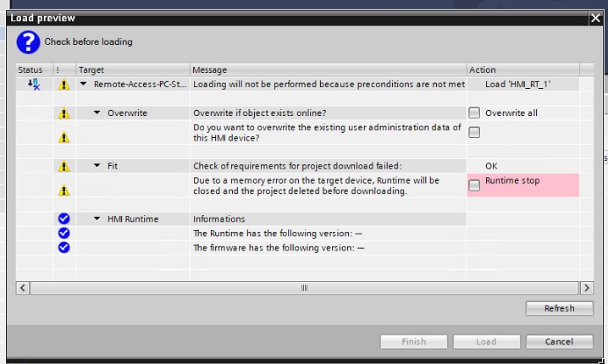
Task: Collapse the Fit group
Action: click(x=97, y=166)
